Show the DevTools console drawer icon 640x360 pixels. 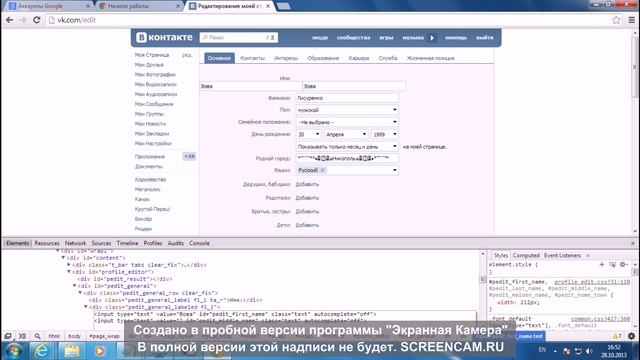[22, 336]
